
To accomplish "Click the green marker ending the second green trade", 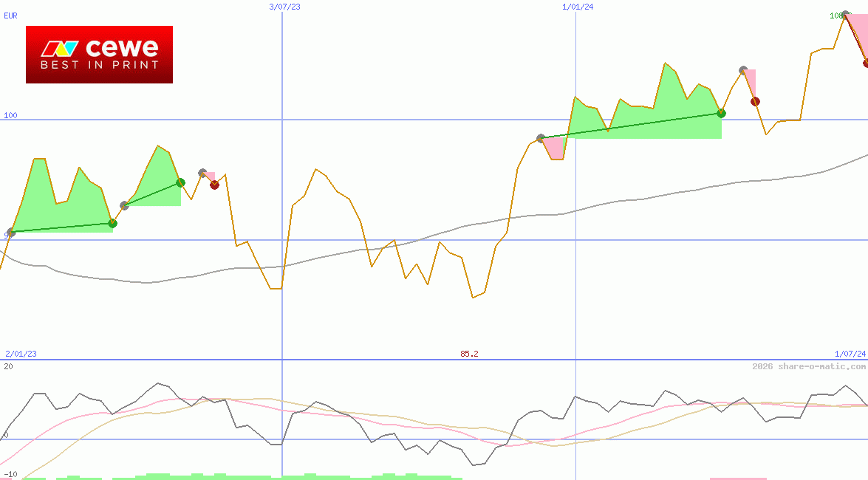I will 180,182.
